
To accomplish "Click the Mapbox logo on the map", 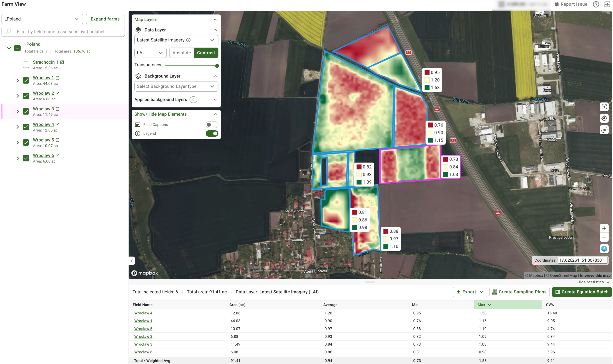I will tap(144, 273).
